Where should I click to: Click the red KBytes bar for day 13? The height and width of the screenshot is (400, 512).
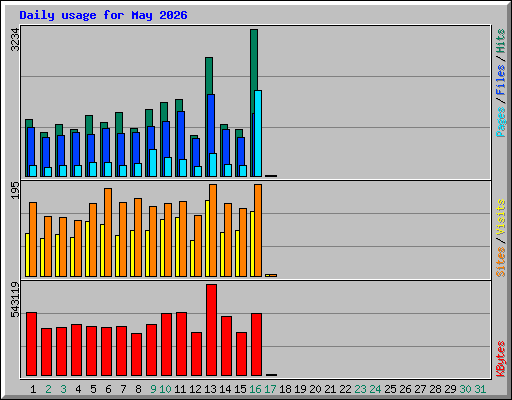point(211,330)
